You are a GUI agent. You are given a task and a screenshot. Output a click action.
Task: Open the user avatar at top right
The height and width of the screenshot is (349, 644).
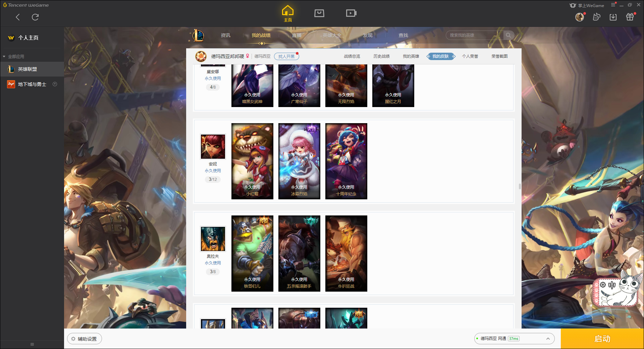point(580,17)
